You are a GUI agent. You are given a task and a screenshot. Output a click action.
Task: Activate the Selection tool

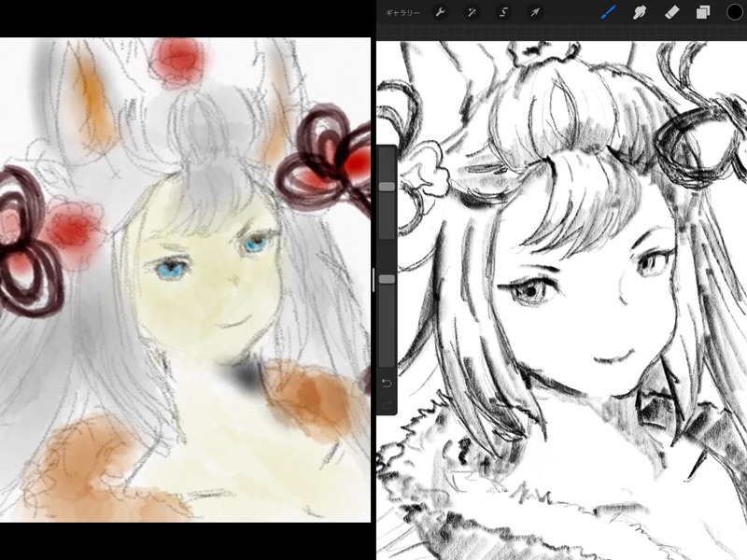point(503,12)
